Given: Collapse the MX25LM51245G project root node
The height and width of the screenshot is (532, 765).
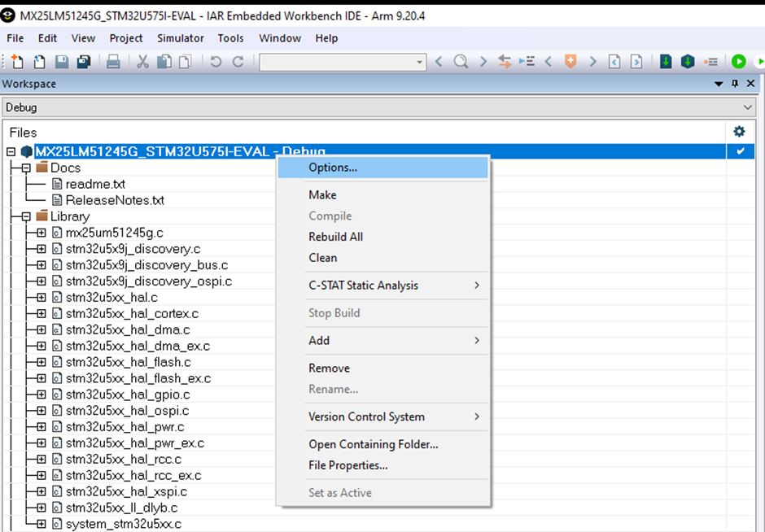Looking at the screenshot, I should [11, 151].
